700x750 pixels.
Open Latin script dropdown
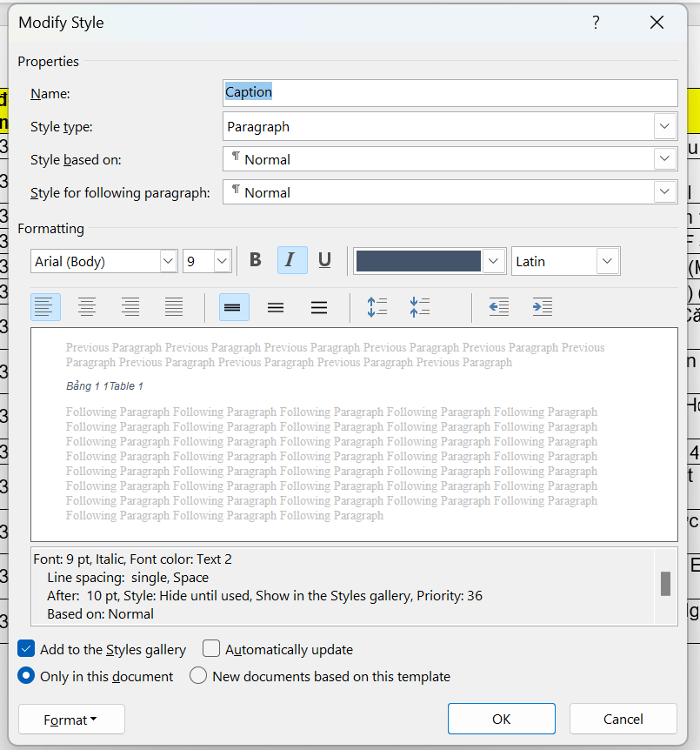point(607,261)
